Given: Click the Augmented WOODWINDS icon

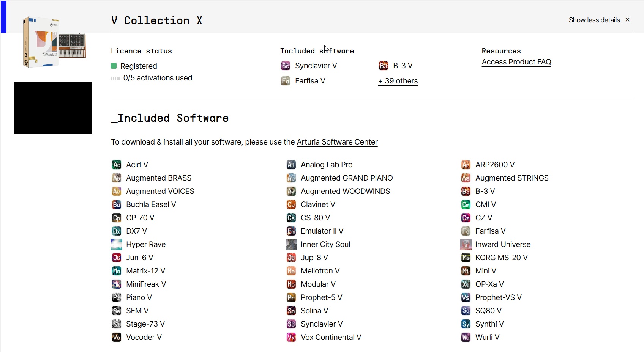Looking at the screenshot, I should pos(291,191).
